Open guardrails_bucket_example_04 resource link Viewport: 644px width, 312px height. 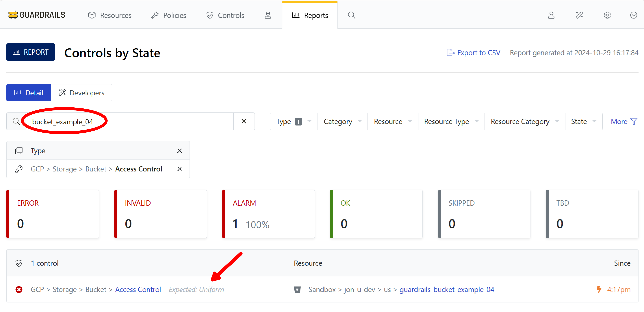447,289
